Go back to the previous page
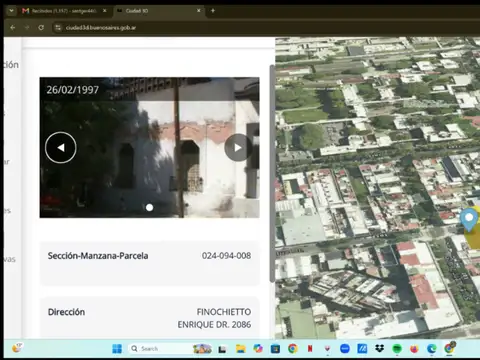Viewport: 480px width, 360px height. 13,28
